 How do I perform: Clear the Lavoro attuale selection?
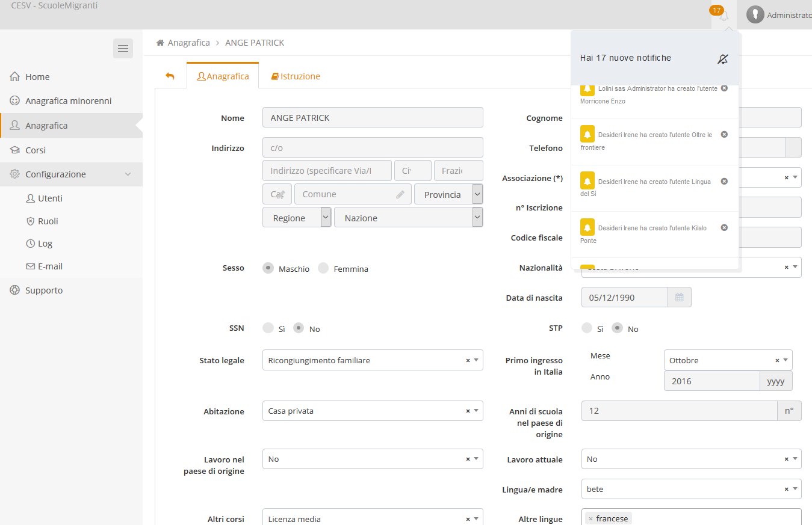(x=786, y=459)
